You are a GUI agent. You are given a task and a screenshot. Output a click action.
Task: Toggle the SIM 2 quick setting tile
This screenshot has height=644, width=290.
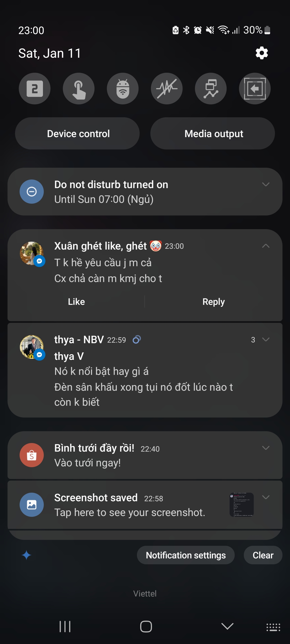(x=35, y=89)
